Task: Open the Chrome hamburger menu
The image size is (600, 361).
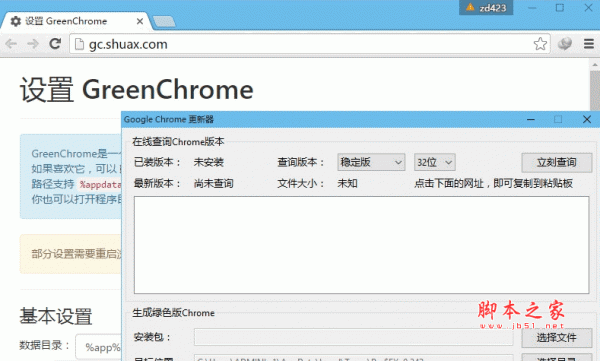Action: point(589,44)
